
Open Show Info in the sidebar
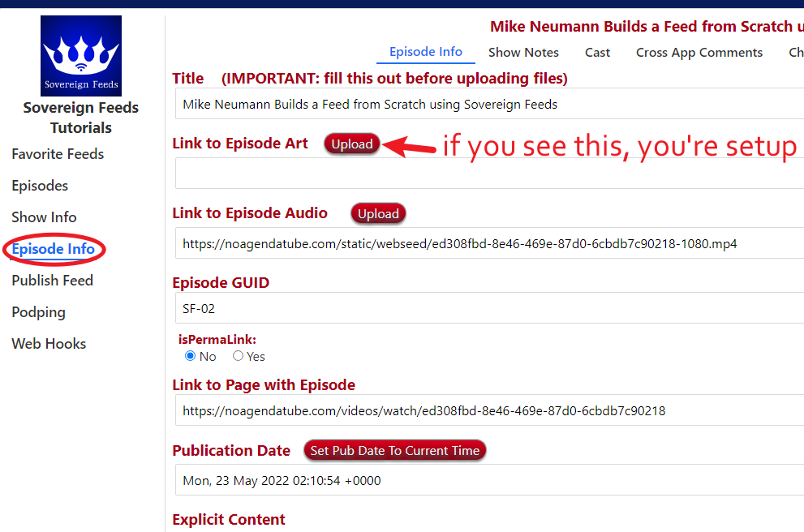click(x=44, y=217)
